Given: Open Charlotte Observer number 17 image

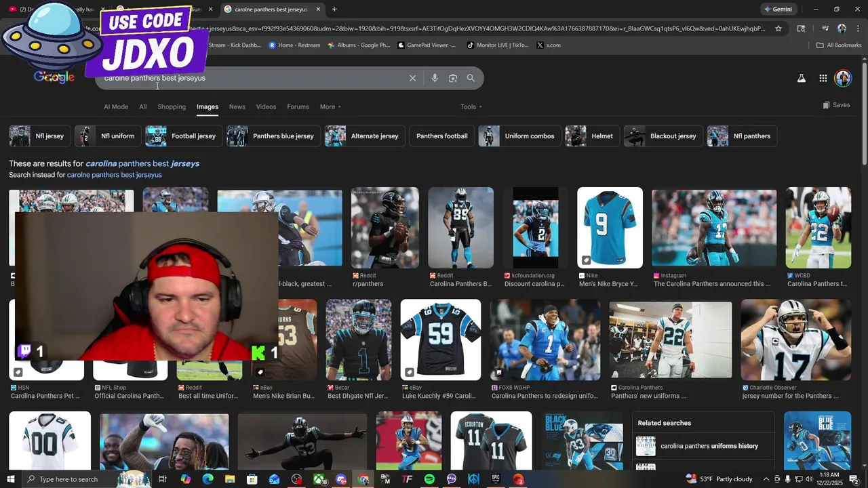Looking at the screenshot, I should (796, 340).
